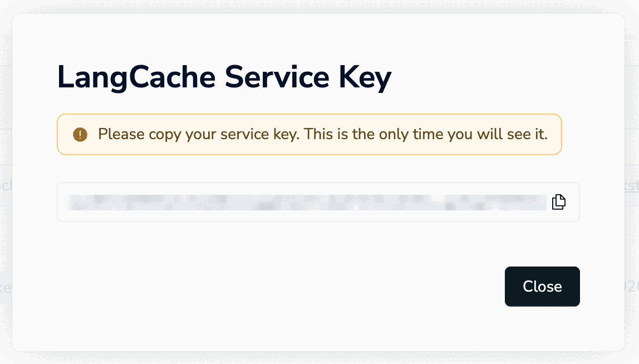The width and height of the screenshot is (639, 364).
Task: Click the word "LangCache" in the title
Action: point(136,78)
